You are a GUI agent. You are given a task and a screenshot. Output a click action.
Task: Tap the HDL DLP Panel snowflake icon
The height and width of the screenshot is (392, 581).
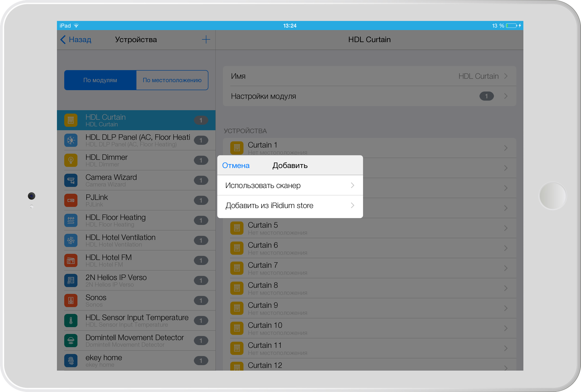tap(71, 140)
